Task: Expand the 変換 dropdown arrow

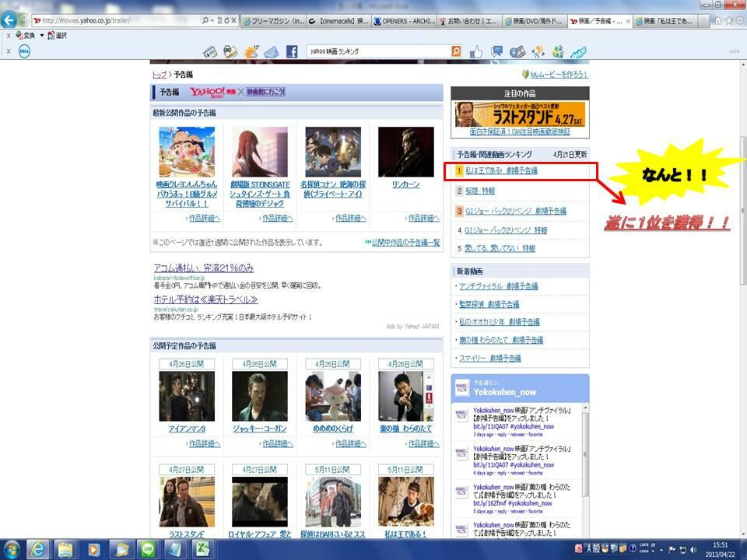Action: (x=42, y=35)
